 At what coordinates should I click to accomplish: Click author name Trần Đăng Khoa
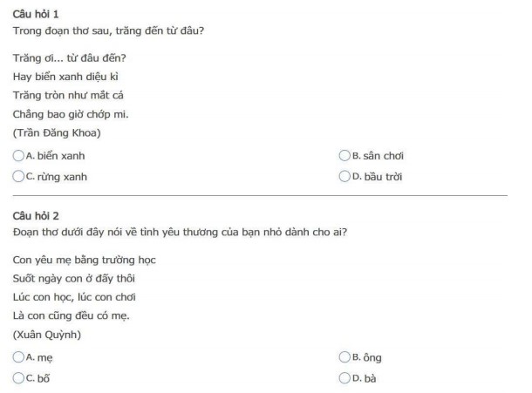[x=58, y=132]
